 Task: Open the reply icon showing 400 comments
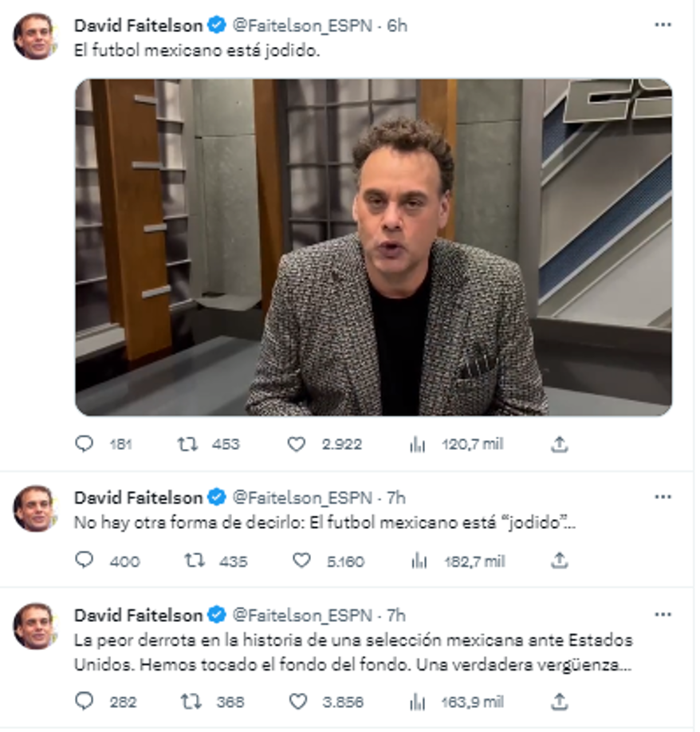point(85,562)
